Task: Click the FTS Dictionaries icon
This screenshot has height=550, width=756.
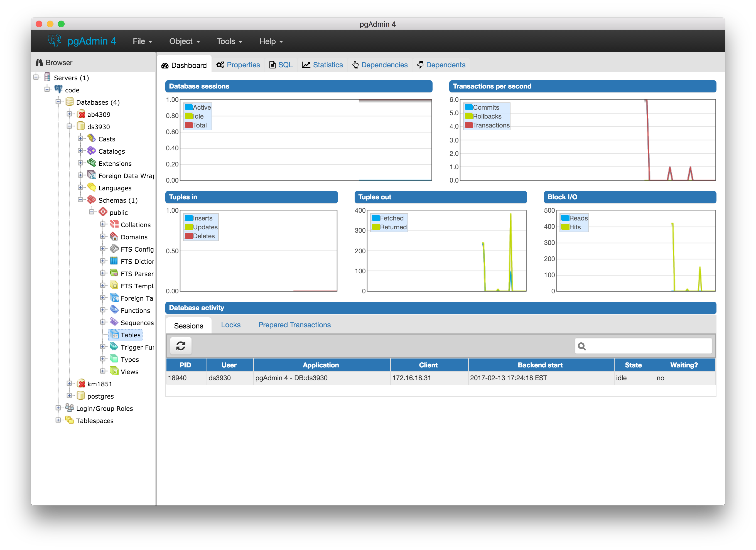Action: [114, 261]
